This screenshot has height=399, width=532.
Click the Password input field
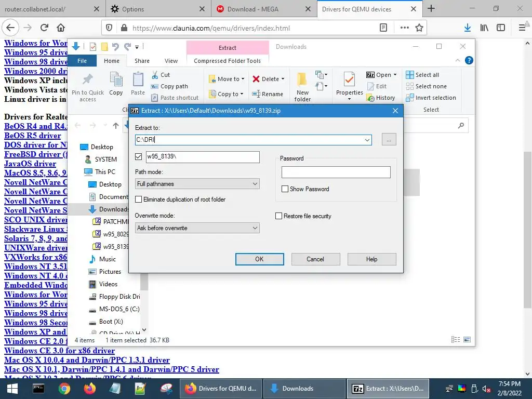coord(336,172)
